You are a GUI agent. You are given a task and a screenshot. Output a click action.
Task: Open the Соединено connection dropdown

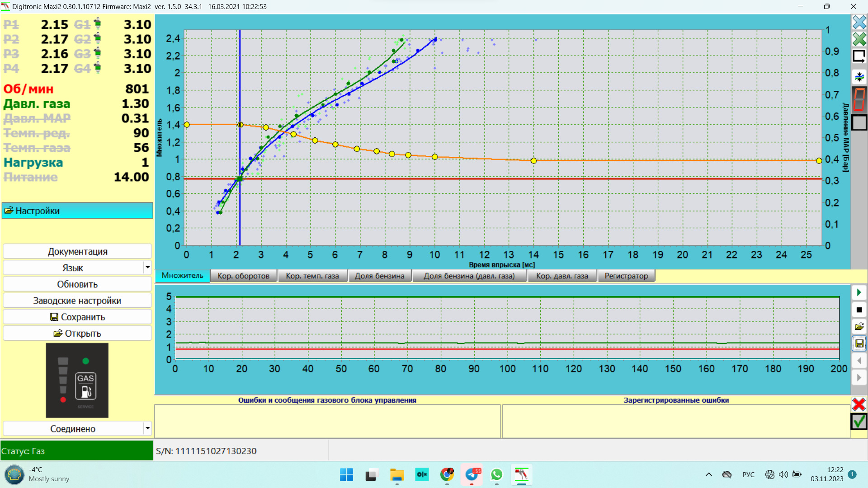coord(147,428)
